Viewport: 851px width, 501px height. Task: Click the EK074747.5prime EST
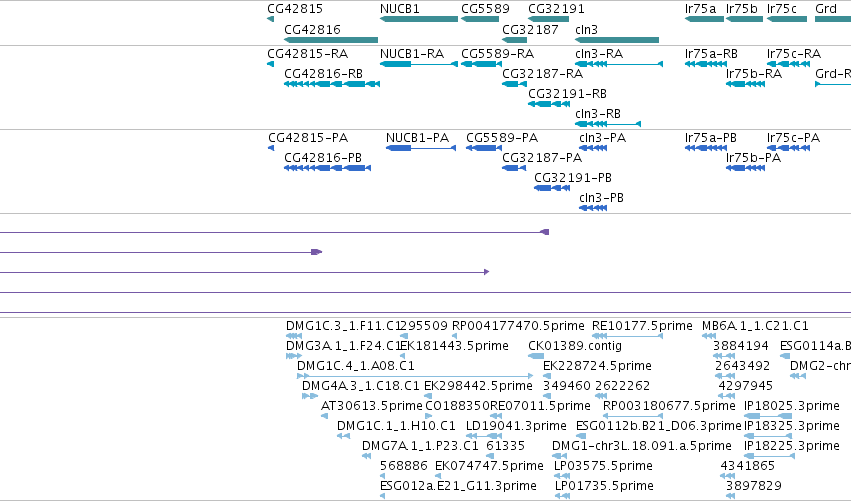(438, 476)
